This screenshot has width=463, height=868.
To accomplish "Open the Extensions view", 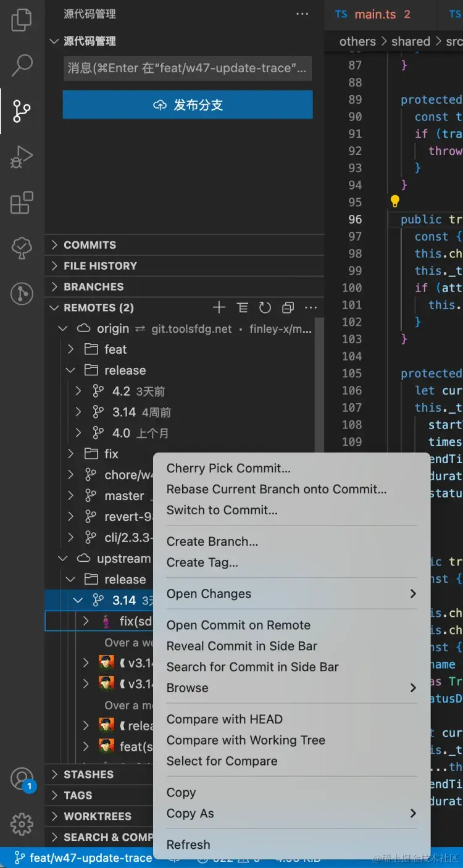I will pos(22,202).
